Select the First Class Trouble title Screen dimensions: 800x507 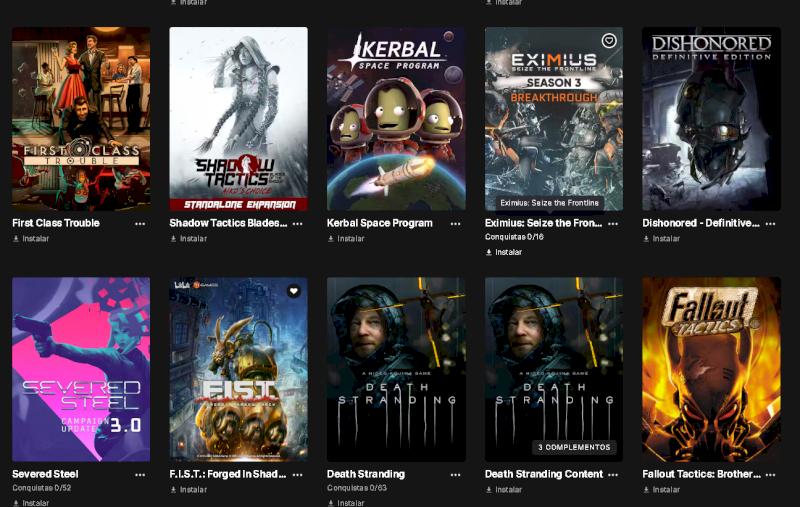coord(56,223)
